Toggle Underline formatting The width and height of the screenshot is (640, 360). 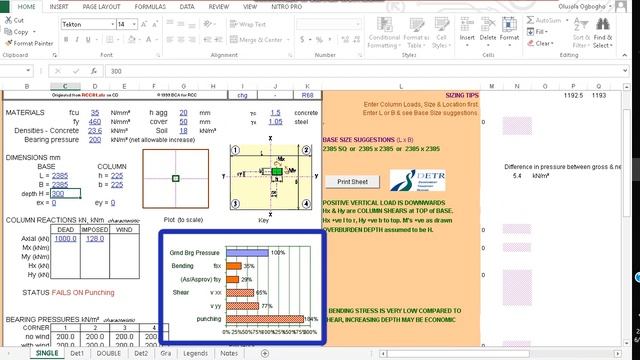pyautogui.click(x=88, y=40)
